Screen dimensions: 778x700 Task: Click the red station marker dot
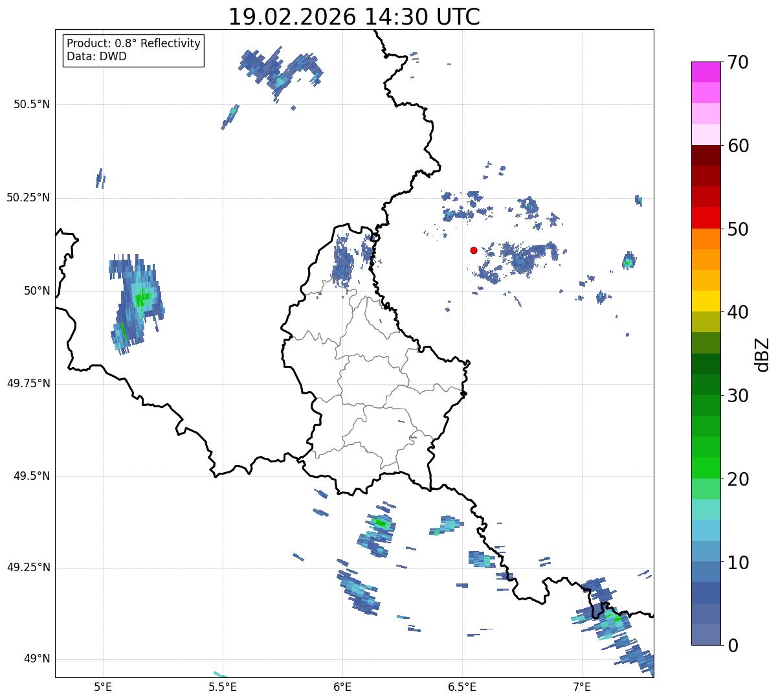[474, 250]
